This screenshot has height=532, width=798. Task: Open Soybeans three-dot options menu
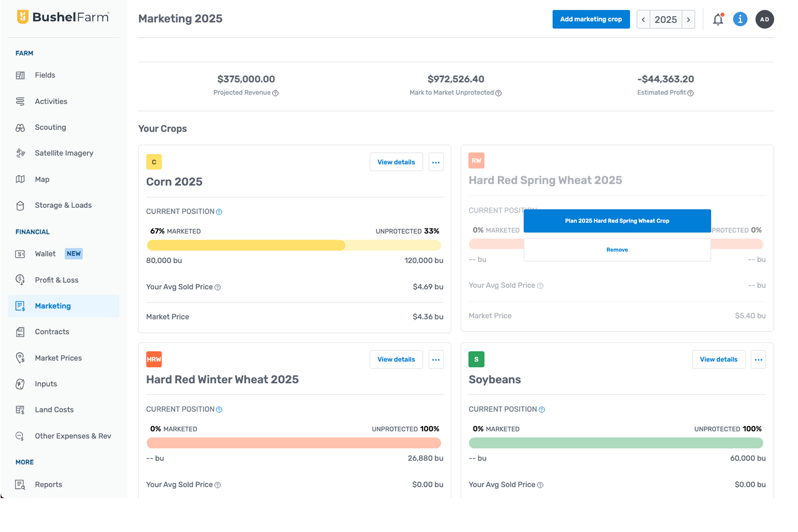(x=758, y=360)
